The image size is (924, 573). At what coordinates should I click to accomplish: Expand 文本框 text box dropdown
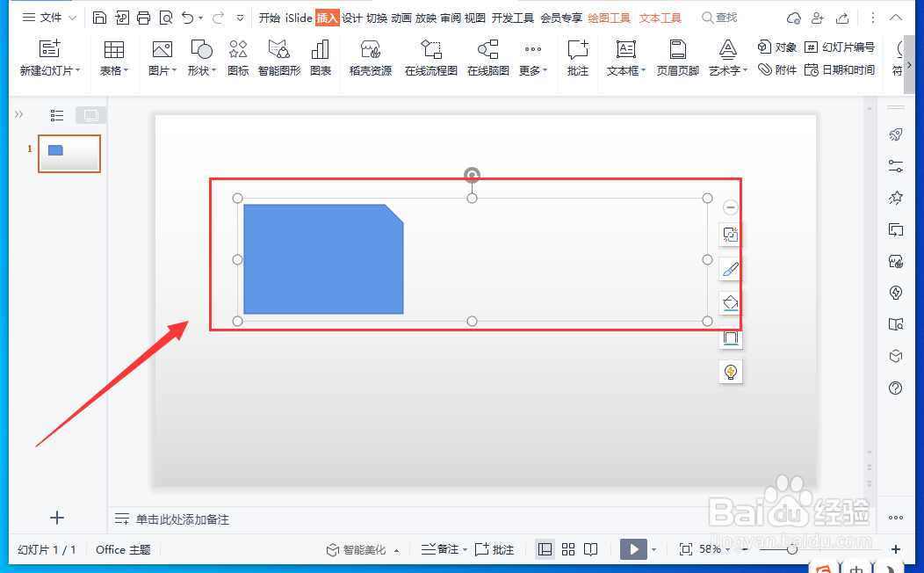(x=644, y=70)
